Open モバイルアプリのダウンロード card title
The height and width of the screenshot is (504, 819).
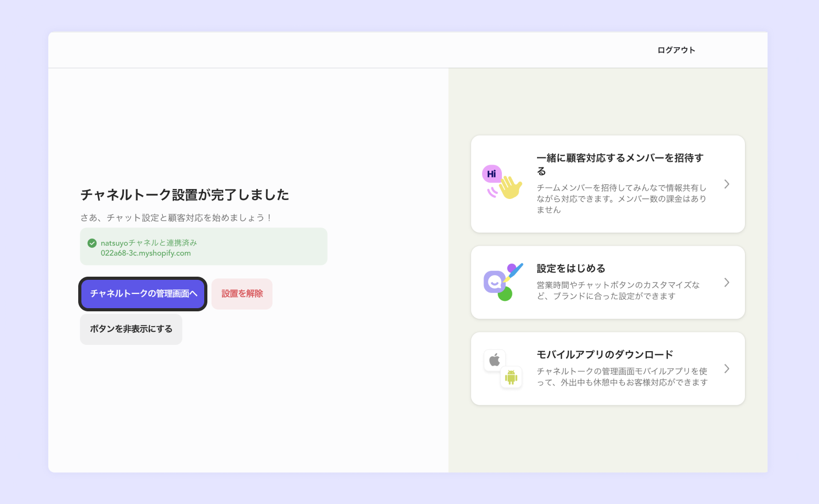tap(605, 354)
